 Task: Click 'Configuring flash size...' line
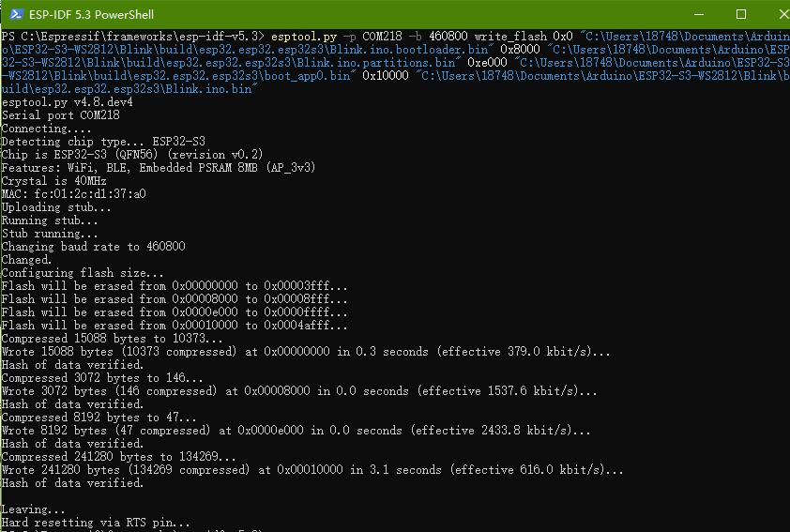[x=83, y=273]
